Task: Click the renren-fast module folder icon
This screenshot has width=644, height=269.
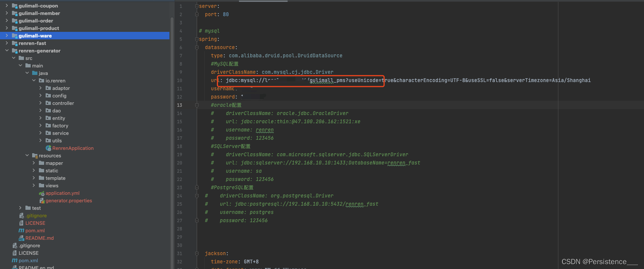Action: [15, 43]
